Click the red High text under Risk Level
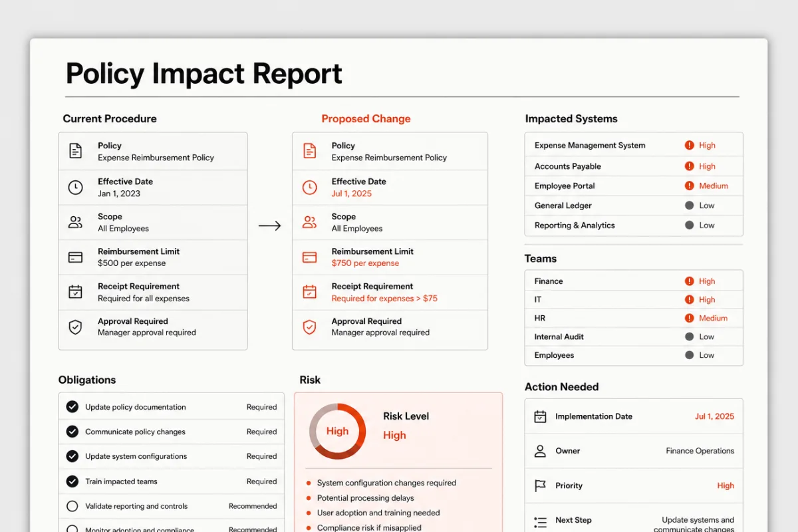This screenshot has width=798, height=532. (394, 436)
